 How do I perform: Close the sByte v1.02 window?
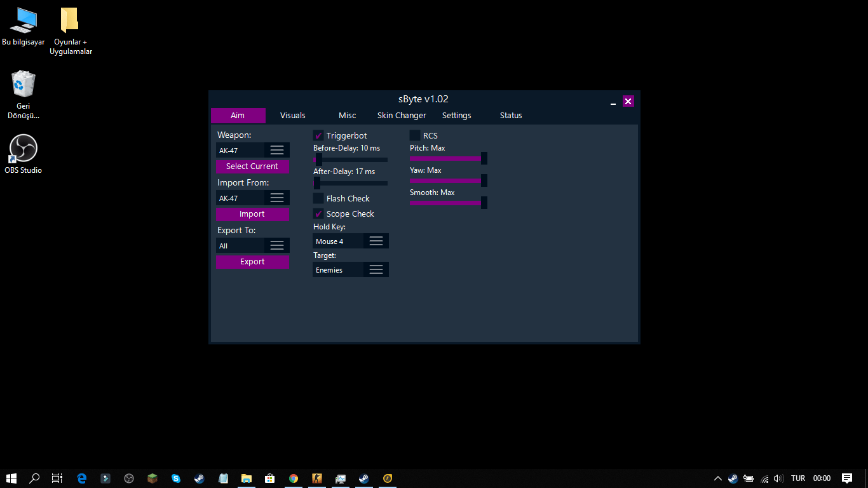tap(628, 101)
